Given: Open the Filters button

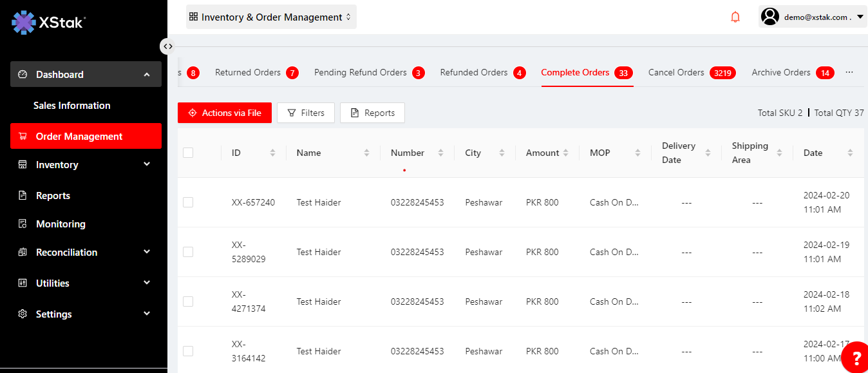Looking at the screenshot, I should tap(306, 113).
